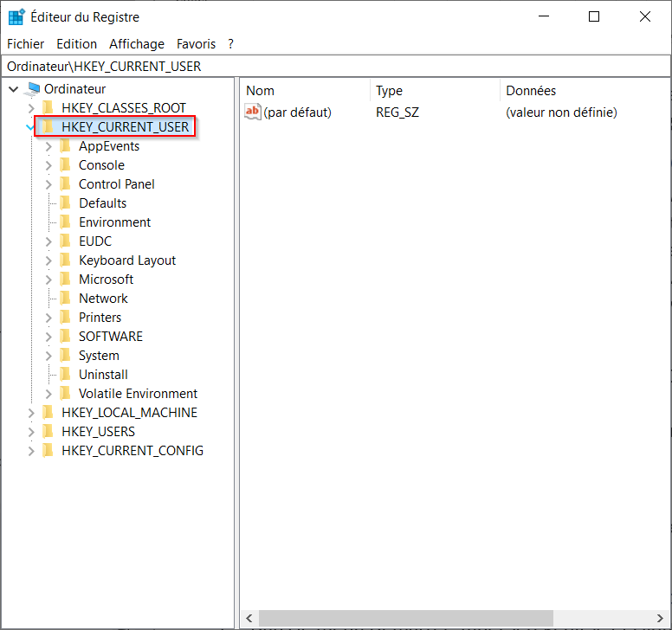The height and width of the screenshot is (630, 672).
Task: Expand the Console key
Action: pos(48,165)
